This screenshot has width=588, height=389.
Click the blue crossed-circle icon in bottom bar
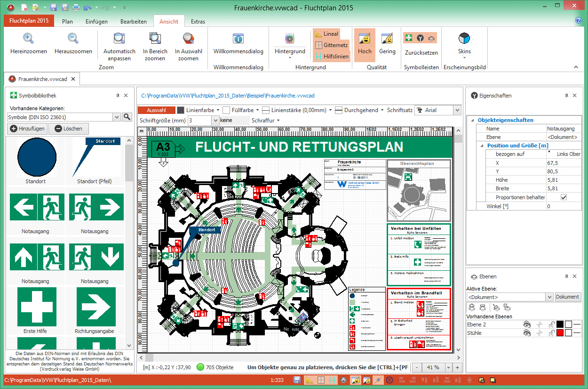(389, 380)
